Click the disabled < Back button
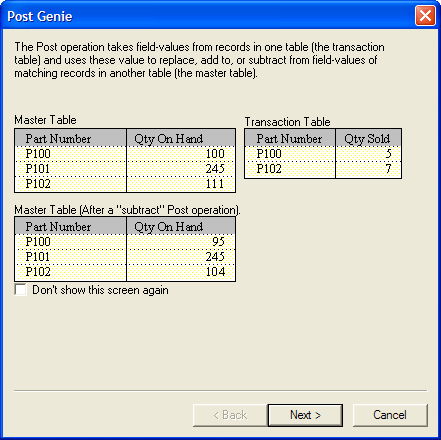The height and width of the screenshot is (440, 441). (230, 415)
